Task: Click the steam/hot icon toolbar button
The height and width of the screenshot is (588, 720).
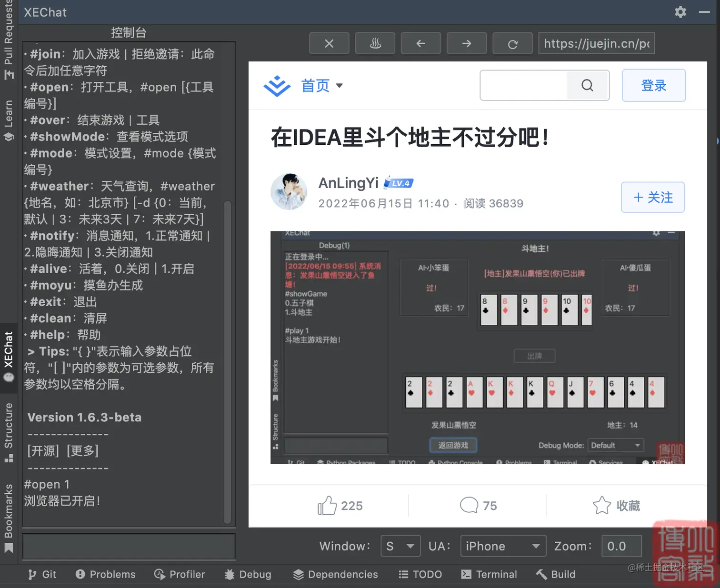Action: [x=375, y=43]
